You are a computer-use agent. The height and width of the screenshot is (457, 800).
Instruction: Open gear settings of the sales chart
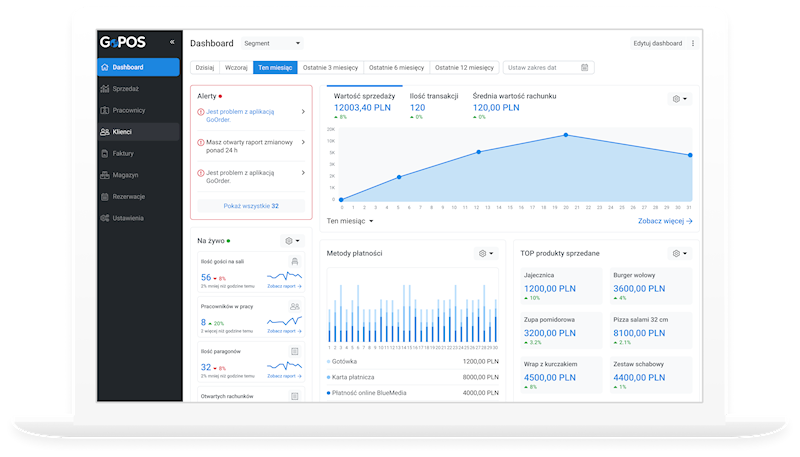coord(680,99)
